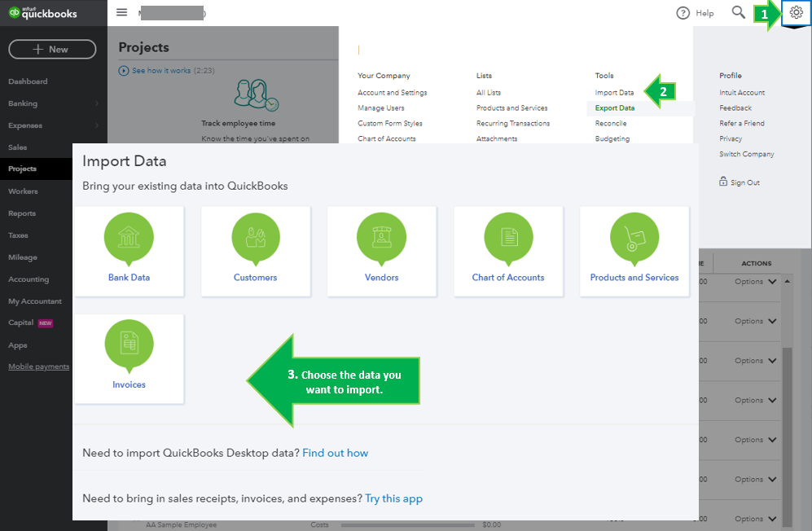Image resolution: width=812 pixels, height=531 pixels.
Task: Select Budgeting under Tools
Action: click(x=612, y=138)
